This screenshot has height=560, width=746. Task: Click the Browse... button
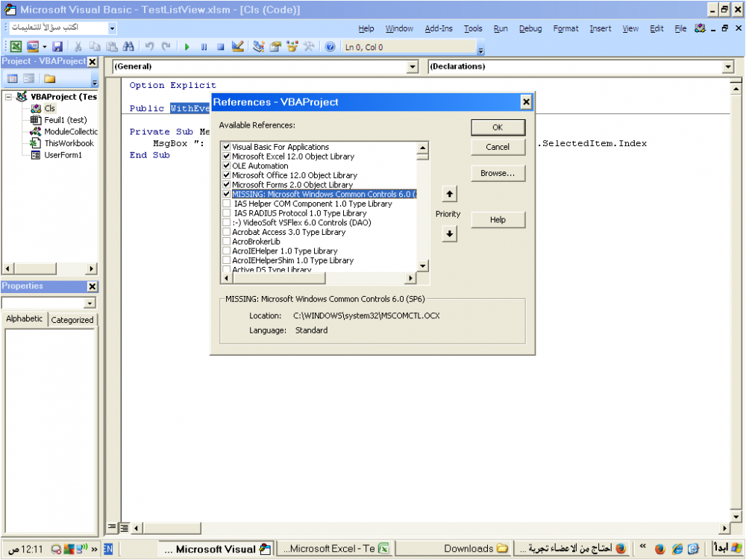pyautogui.click(x=498, y=174)
